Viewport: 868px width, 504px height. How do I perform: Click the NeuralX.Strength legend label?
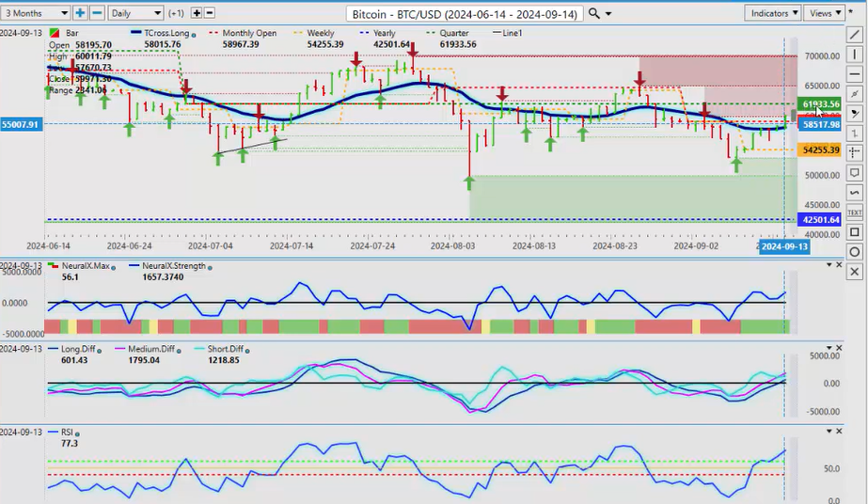174,266
